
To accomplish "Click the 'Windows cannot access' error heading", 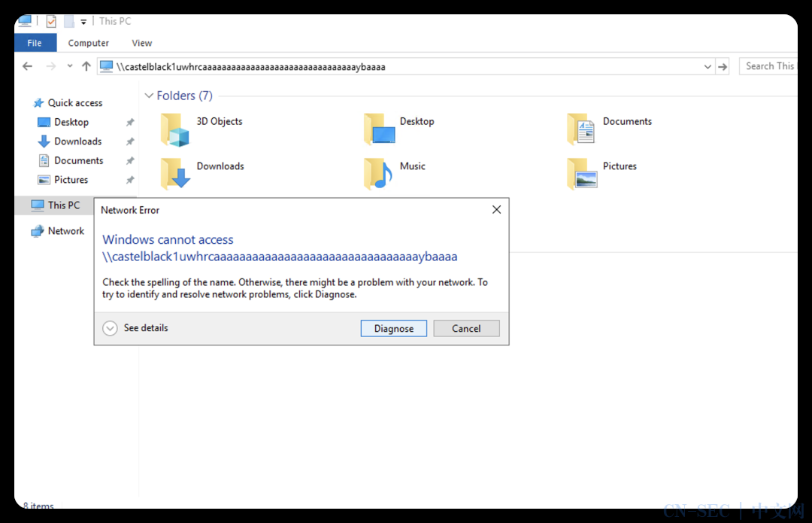I will click(x=168, y=239).
